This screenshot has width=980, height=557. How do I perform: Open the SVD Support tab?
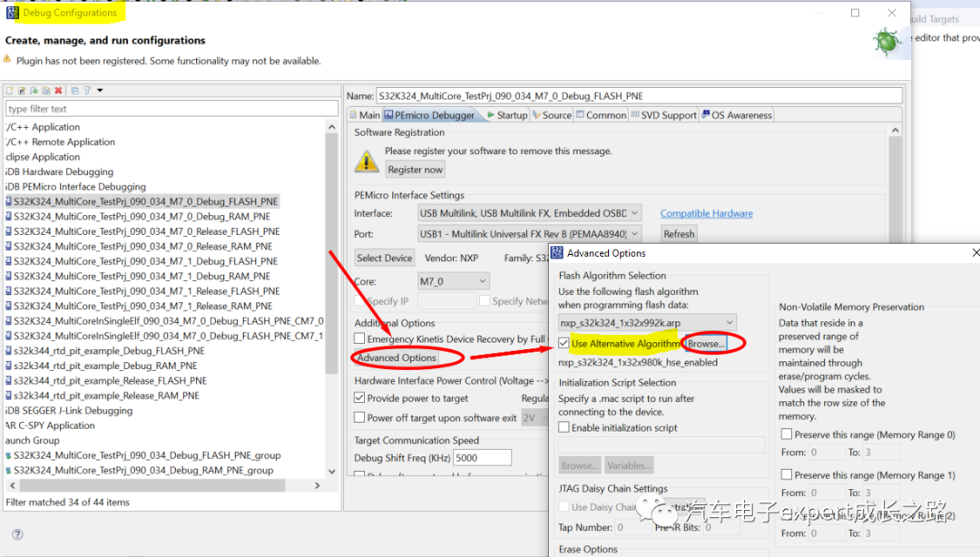coord(663,115)
